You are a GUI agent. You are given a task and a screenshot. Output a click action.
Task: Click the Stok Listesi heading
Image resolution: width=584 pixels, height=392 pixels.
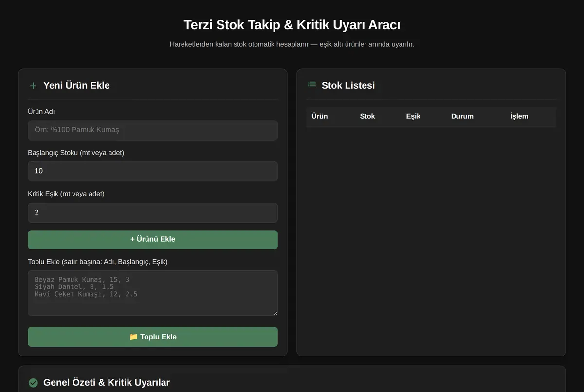(x=348, y=85)
